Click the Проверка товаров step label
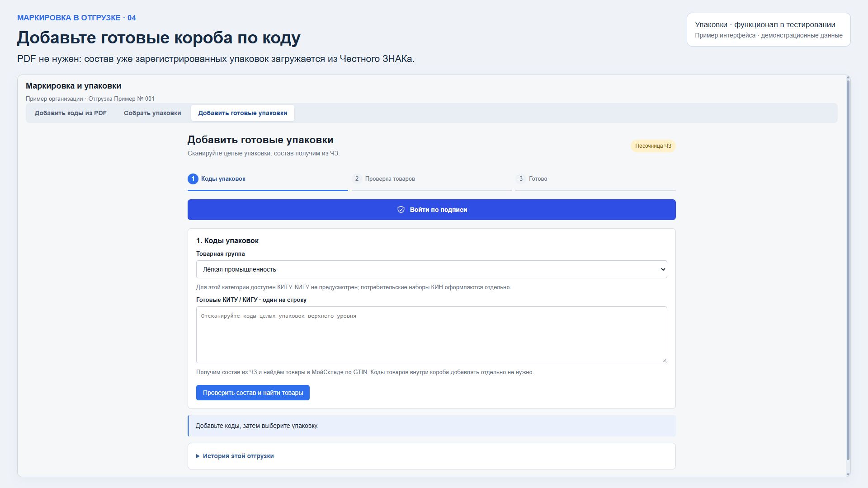This screenshot has height=488, width=868. [390, 179]
